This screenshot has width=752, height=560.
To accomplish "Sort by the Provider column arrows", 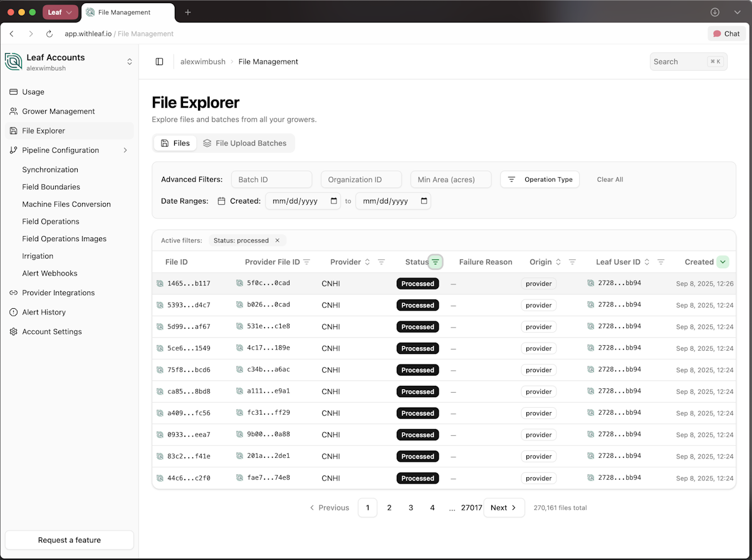I will point(367,262).
